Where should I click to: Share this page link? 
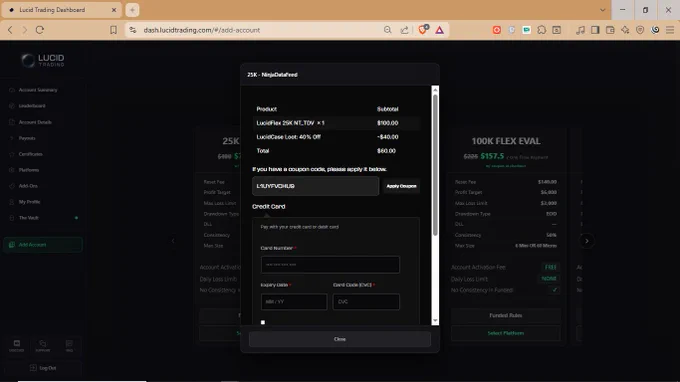point(404,30)
